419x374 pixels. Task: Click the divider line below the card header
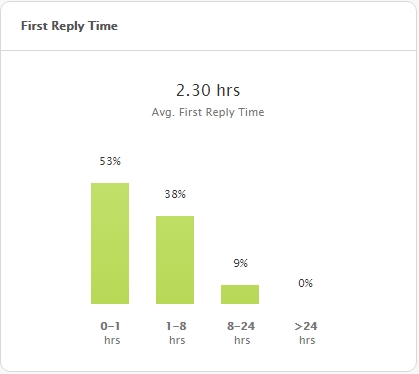tap(209, 51)
